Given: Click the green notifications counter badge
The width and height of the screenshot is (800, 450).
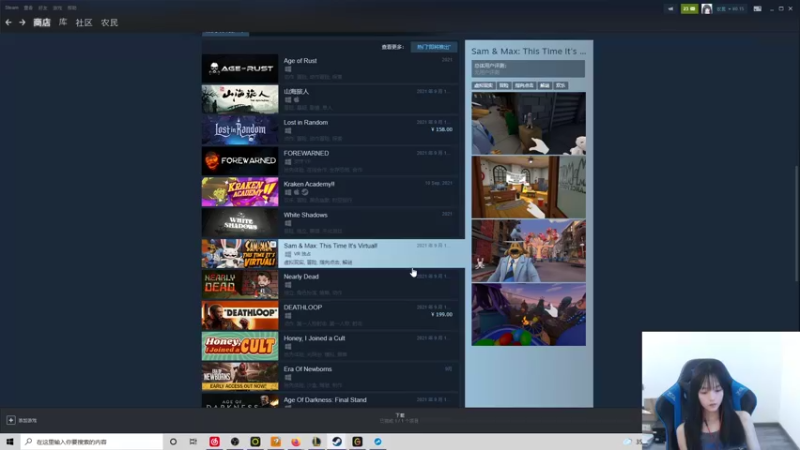Looking at the screenshot, I should point(689,9).
